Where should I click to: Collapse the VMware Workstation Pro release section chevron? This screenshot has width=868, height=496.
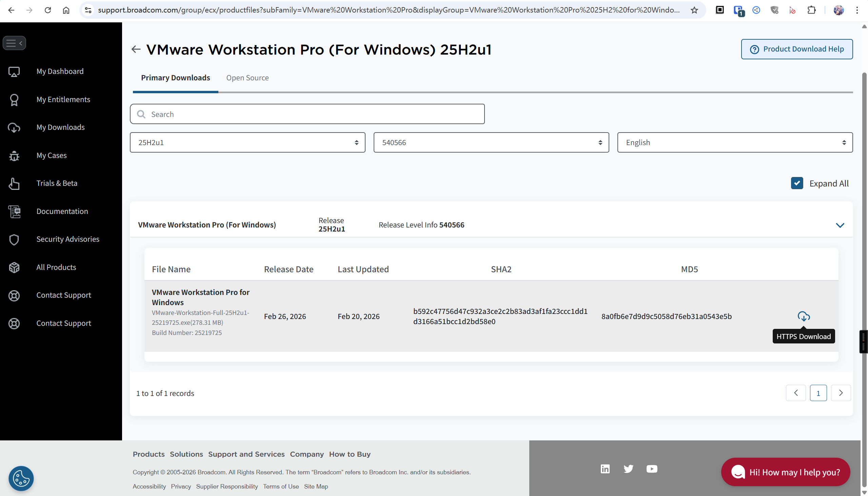840,225
